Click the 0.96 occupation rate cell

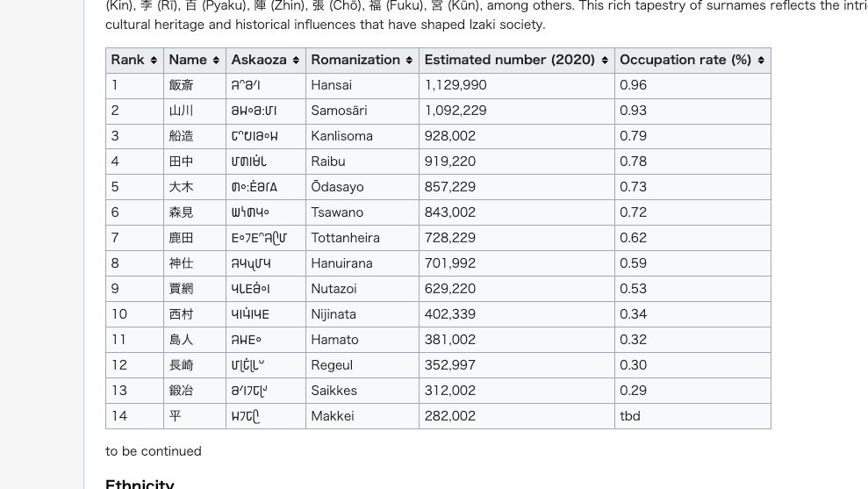(692, 85)
